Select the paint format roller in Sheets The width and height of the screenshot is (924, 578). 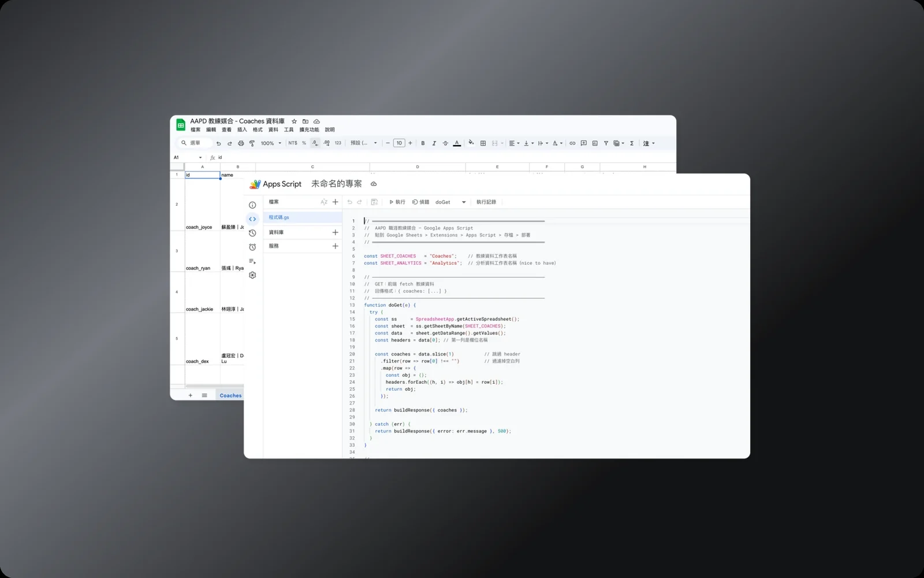(252, 143)
